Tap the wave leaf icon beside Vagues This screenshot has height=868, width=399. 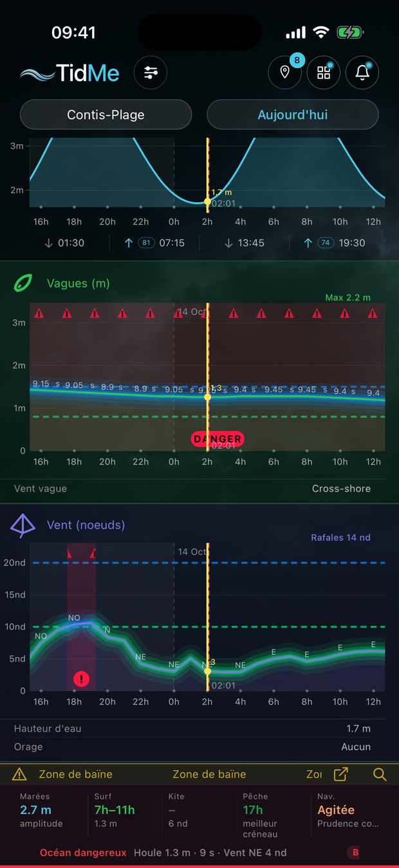click(24, 283)
